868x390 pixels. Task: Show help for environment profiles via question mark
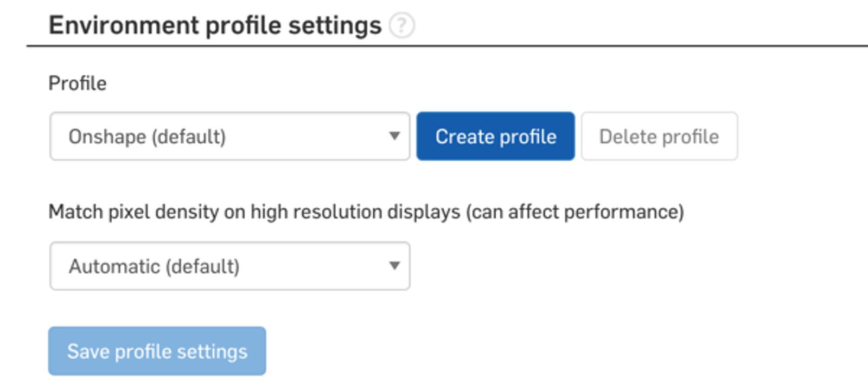click(x=402, y=25)
